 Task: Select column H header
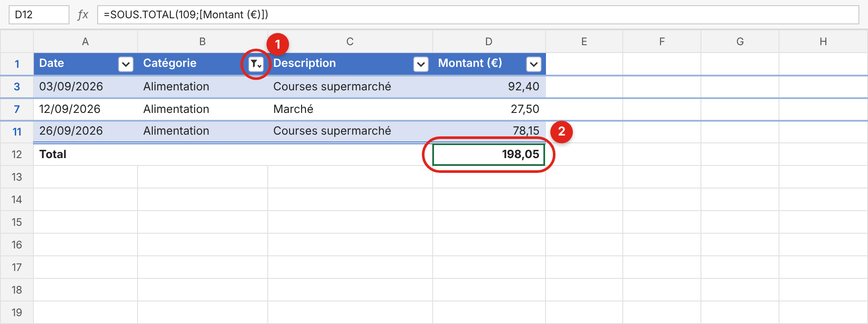point(823,42)
